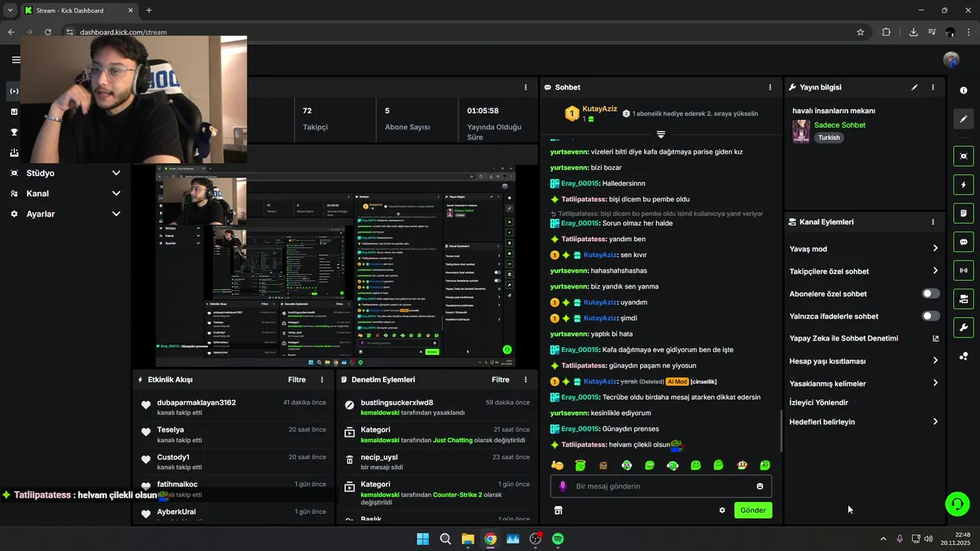The image size is (980, 551).
Task: Open three-dot menu of Kanal Eylemleri panel
Action: tap(933, 222)
